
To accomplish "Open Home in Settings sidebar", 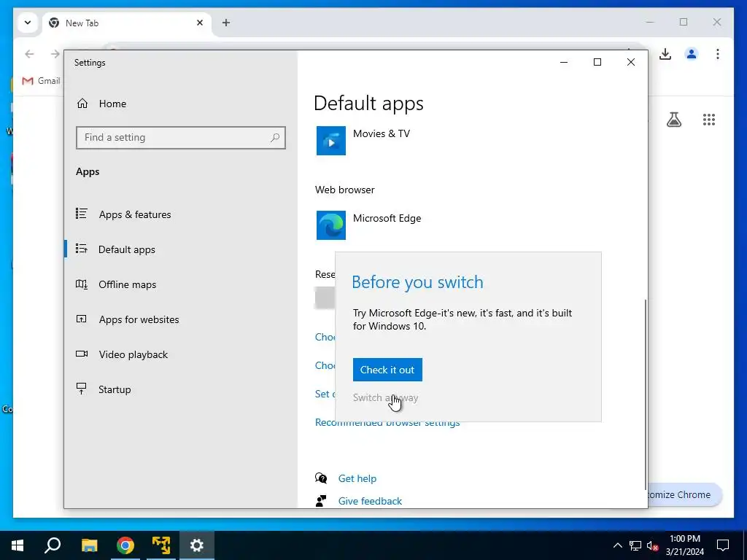I will (x=112, y=104).
